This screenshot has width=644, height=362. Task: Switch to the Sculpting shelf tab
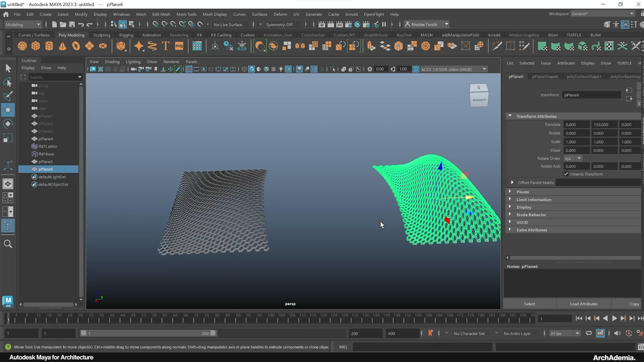pyautogui.click(x=102, y=35)
